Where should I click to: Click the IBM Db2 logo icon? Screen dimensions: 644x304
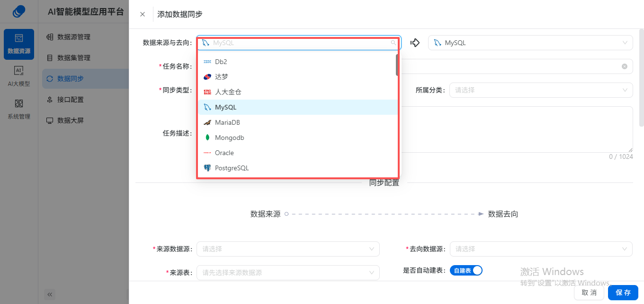click(x=207, y=62)
